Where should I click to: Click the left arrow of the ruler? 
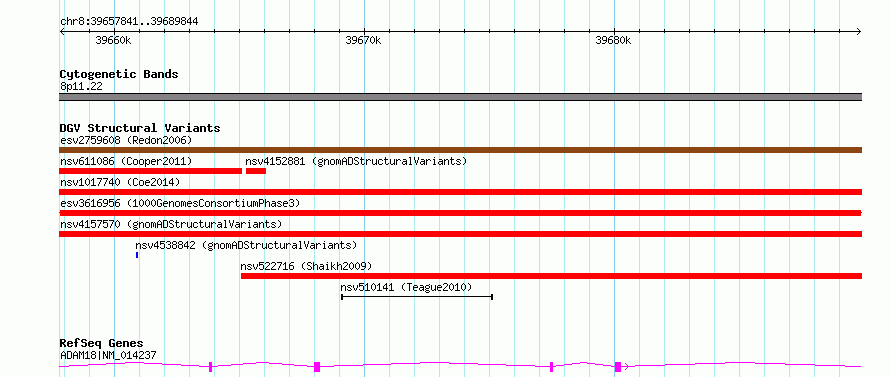(x=62, y=32)
